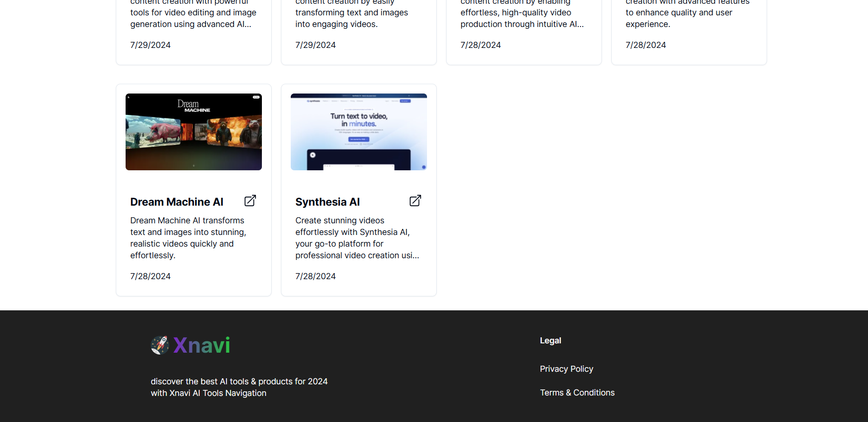Screen dimensions: 868x422
Task: Click the 7/29/2024 date below 'using advanced AI...'
Action: coord(150,45)
